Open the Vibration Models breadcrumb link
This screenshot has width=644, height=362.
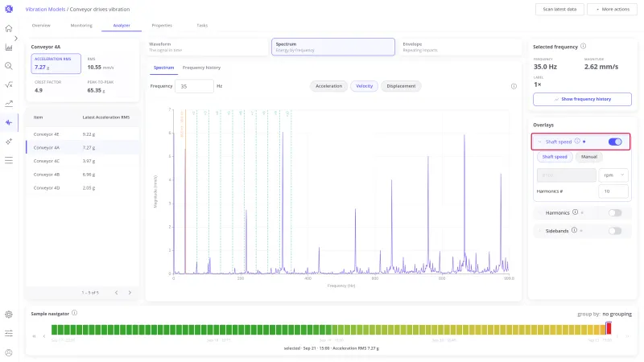click(x=45, y=9)
